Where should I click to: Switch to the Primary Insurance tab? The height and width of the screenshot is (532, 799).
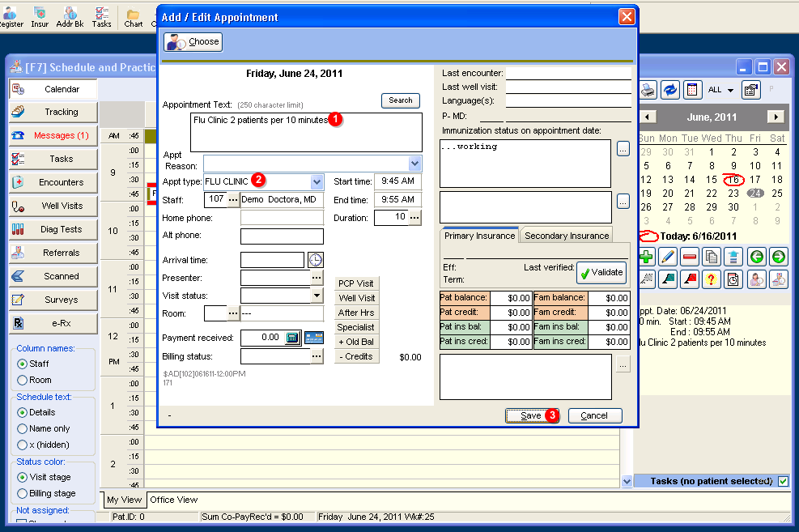click(479, 236)
